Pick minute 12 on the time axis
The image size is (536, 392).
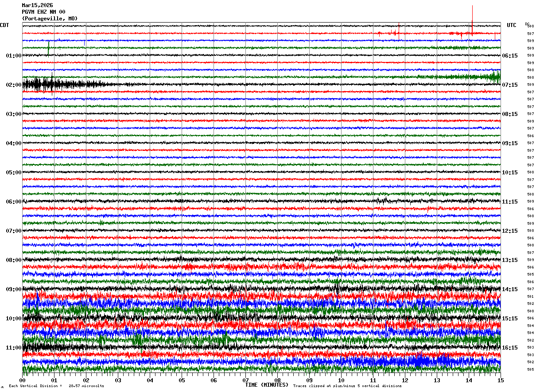[405, 380]
